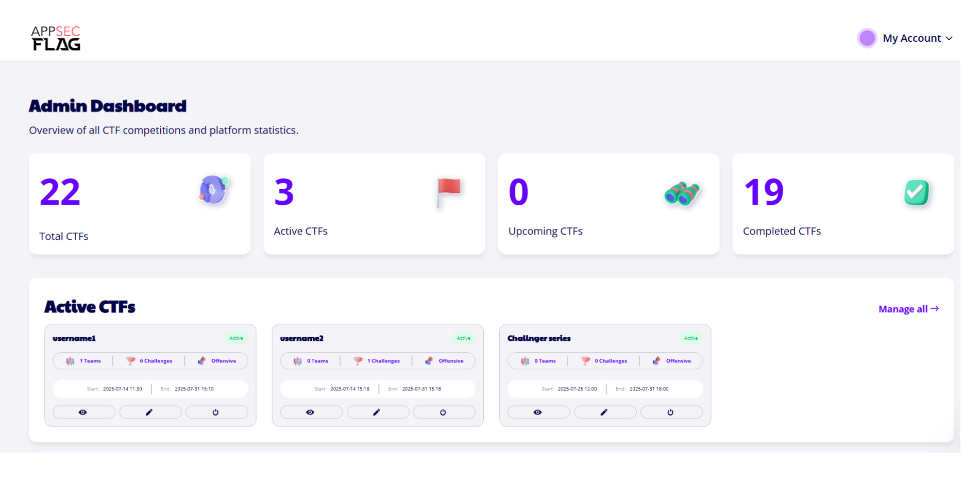Click the green checkmark icon on Completed CTFs card
The height and width of the screenshot is (477, 980).
[x=917, y=192]
